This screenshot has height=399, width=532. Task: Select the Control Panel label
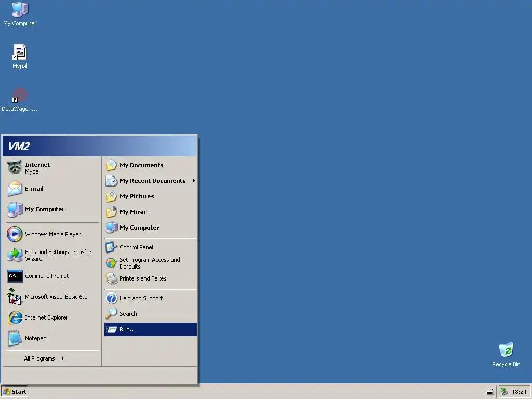coord(136,247)
